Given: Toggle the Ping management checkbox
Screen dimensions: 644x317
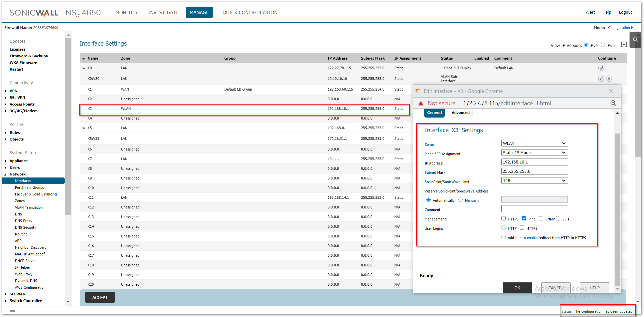Looking at the screenshot, I should point(524,218).
